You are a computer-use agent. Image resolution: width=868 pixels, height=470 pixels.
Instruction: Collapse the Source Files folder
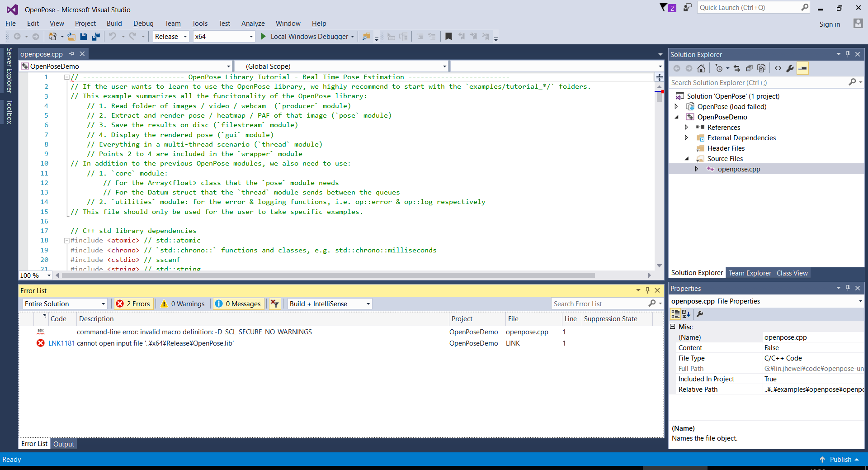click(687, 159)
